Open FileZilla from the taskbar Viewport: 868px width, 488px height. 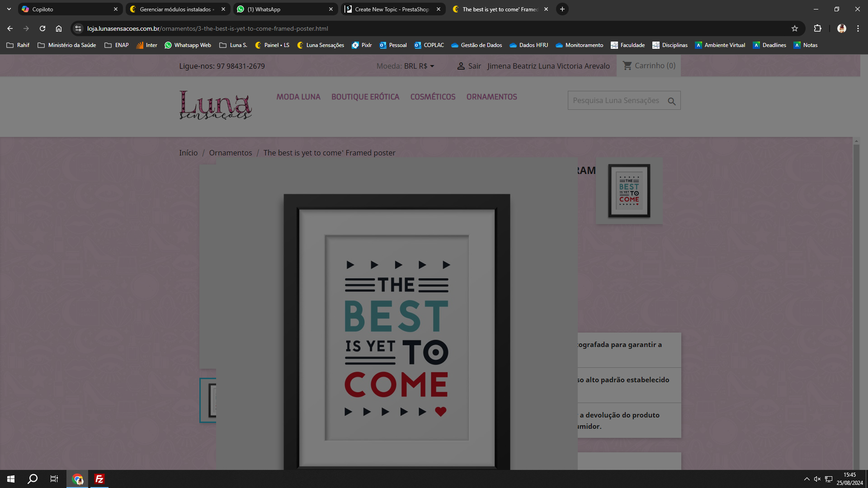tap(99, 479)
